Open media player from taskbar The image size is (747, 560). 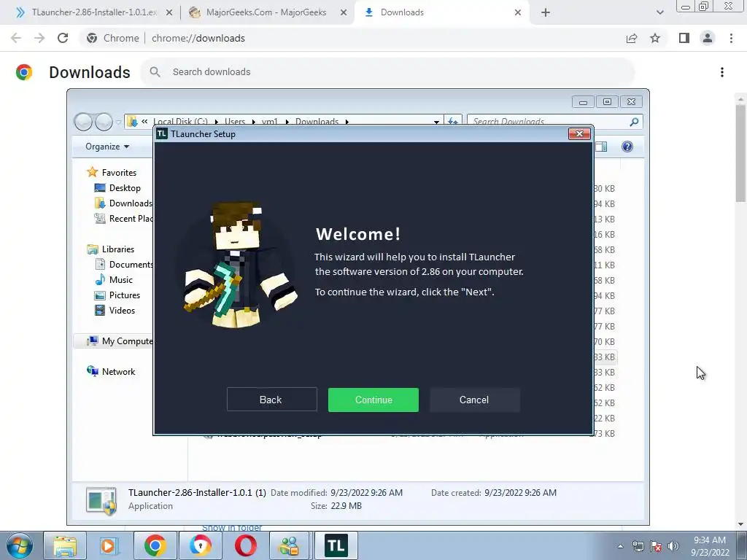coord(109,545)
